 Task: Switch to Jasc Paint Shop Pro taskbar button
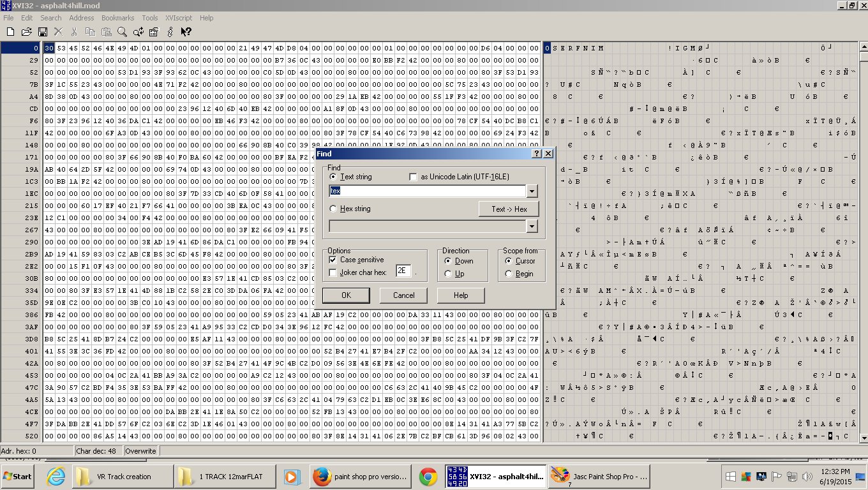pyautogui.click(x=599, y=477)
